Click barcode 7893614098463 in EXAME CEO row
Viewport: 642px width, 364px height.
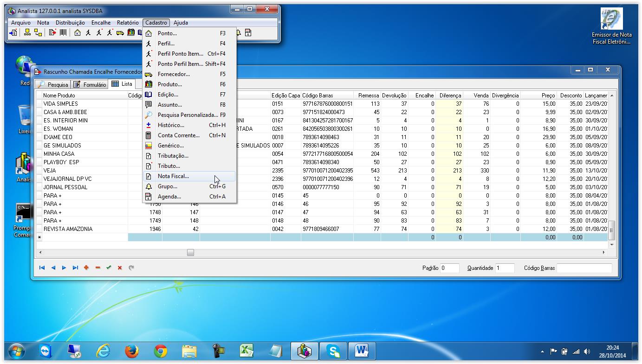pos(321,137)
